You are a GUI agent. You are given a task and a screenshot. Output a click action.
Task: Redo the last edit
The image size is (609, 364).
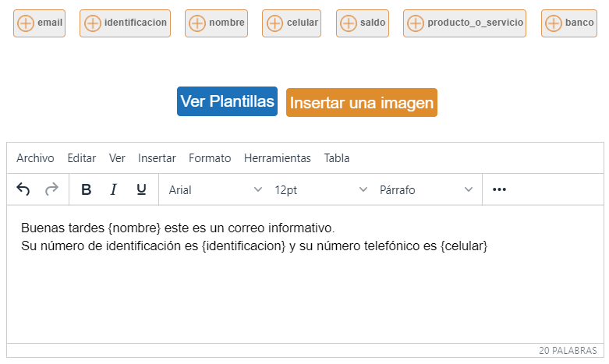click(51, 189)
